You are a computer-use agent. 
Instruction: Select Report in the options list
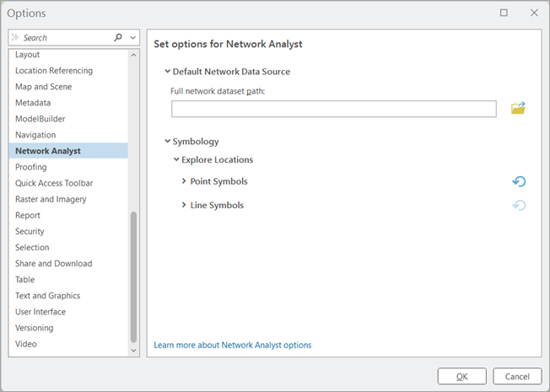click(x=28, y=215)
